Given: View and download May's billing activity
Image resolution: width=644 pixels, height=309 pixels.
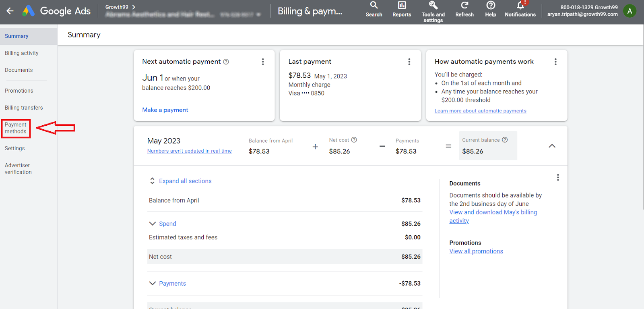Looking at the screenshot, I should pyautogui.click(x=493, y=216).
